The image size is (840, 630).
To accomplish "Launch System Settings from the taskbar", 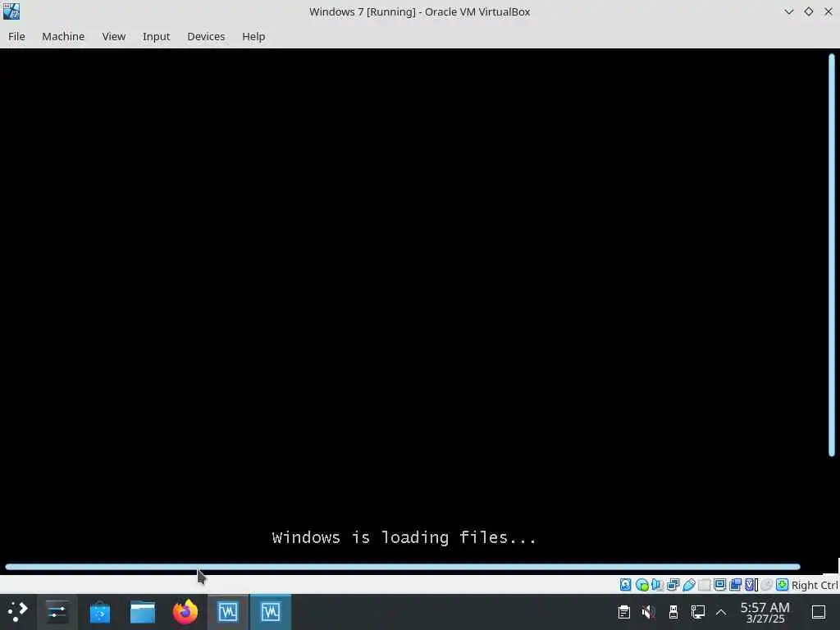I will [x=57, y=612].
